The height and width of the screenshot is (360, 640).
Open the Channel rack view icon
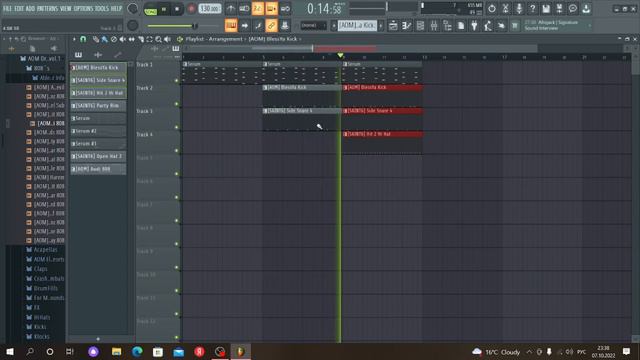pos(420,26)
